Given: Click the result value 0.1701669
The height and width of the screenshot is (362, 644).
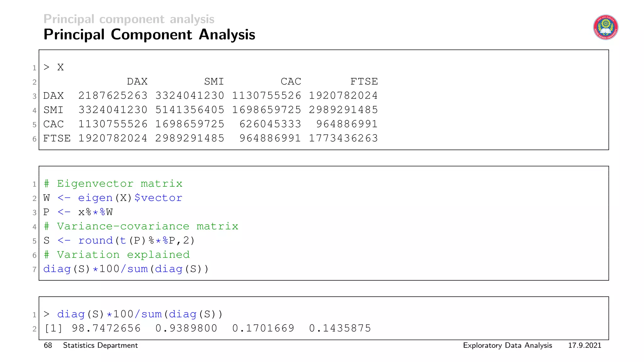Looking at the screenshot, I should (263, 328).
